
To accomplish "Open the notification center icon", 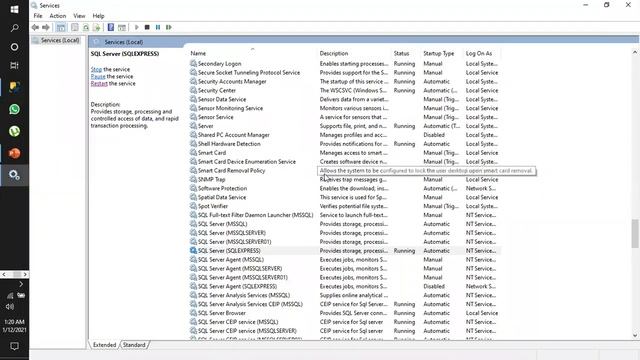I will [x=14, y=346].
